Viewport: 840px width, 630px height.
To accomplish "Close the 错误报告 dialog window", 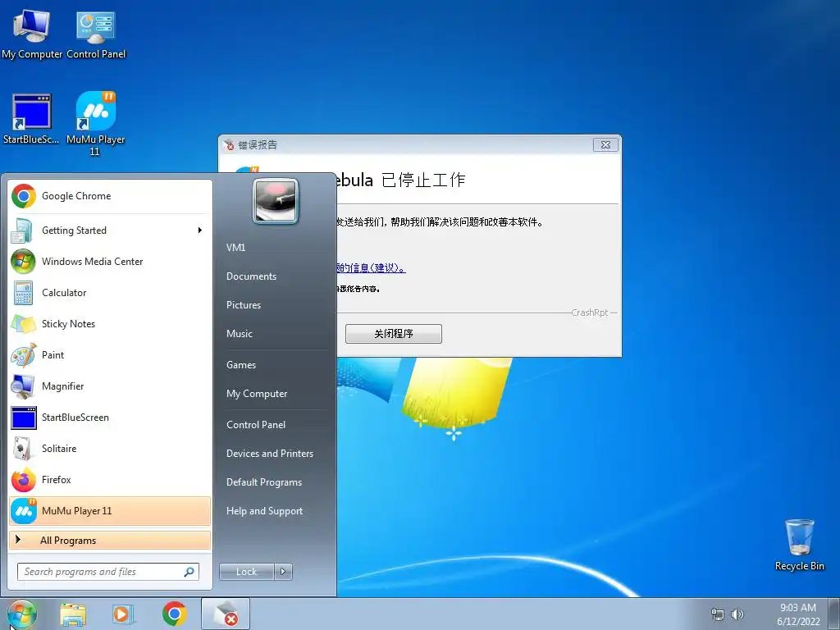I will (x=606, y=144).
